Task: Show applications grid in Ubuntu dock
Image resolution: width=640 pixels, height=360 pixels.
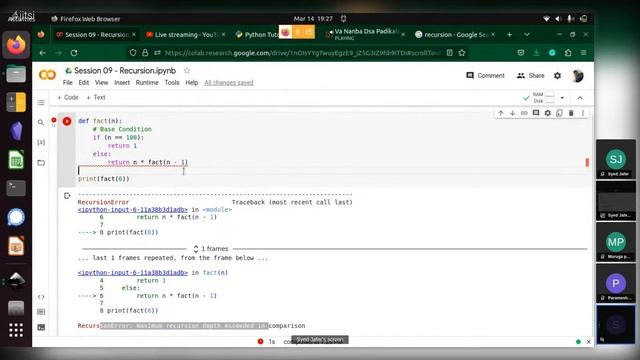Action: click(16, 330)
